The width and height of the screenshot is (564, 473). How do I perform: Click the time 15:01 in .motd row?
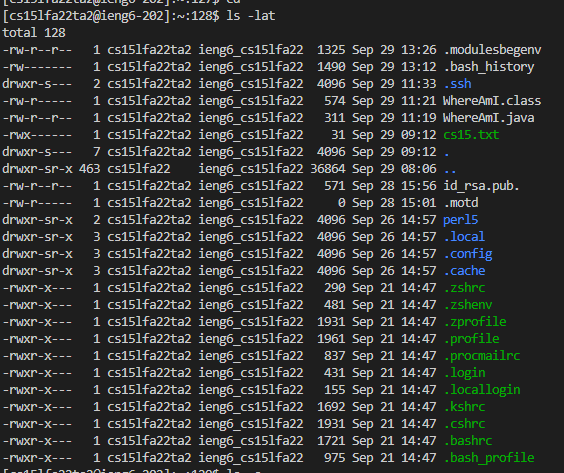(419, 203)
